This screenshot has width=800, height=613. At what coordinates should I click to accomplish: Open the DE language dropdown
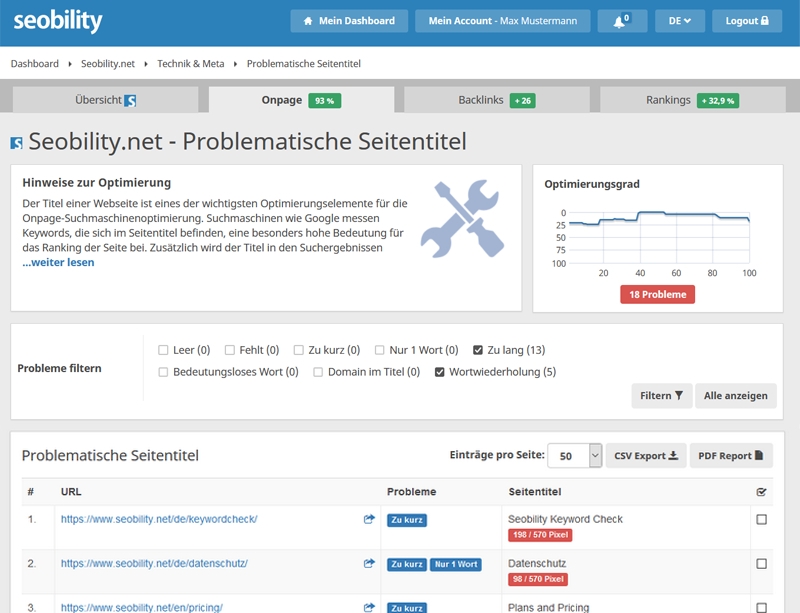click(680, 21)
